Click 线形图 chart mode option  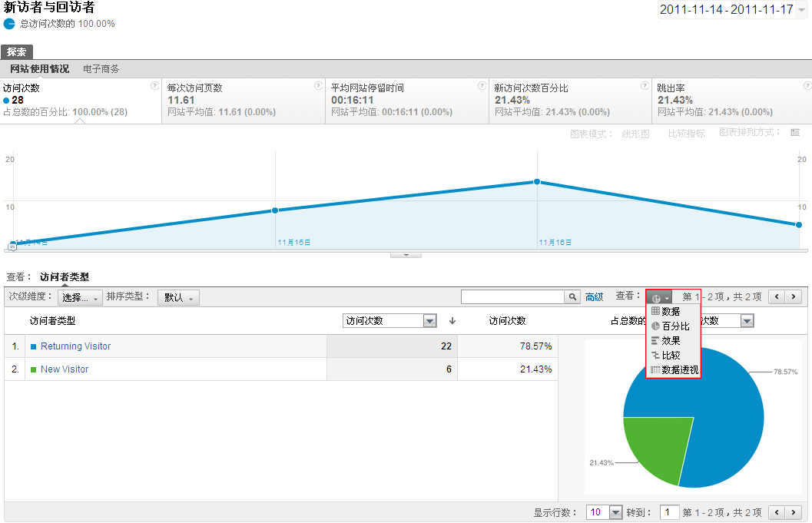(635, 134)
